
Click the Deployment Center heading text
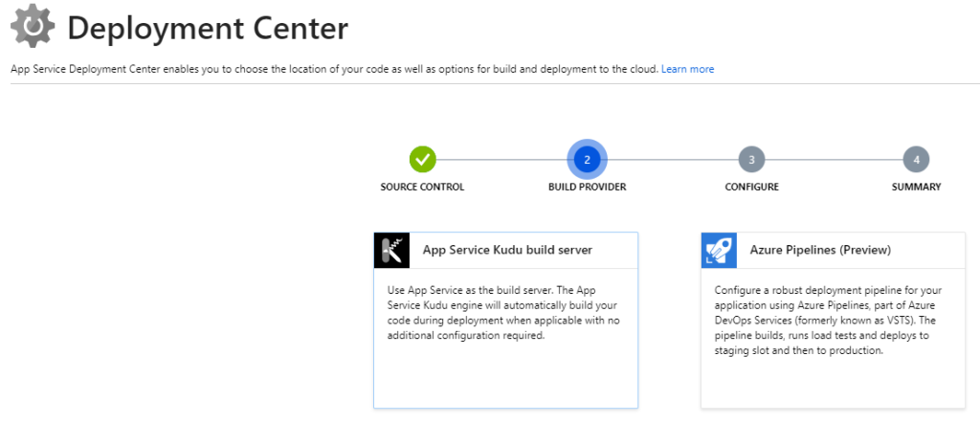[208, 28]
